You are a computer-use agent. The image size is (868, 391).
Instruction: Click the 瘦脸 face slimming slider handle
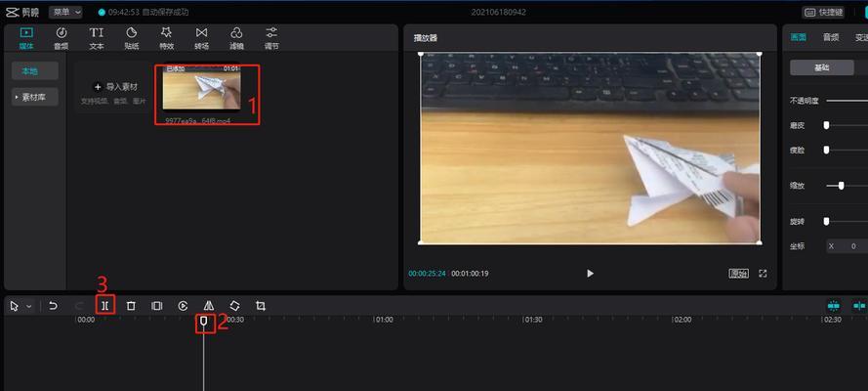826,151
